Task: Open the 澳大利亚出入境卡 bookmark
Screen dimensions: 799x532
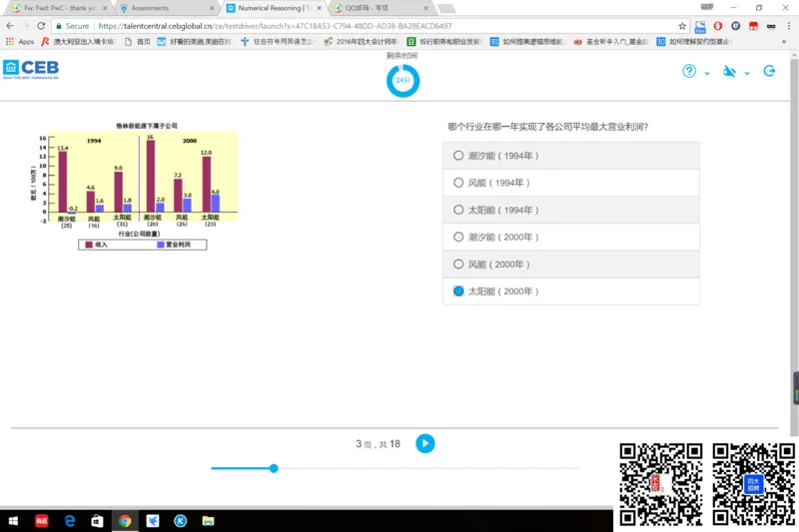Action: pos(78,42)
